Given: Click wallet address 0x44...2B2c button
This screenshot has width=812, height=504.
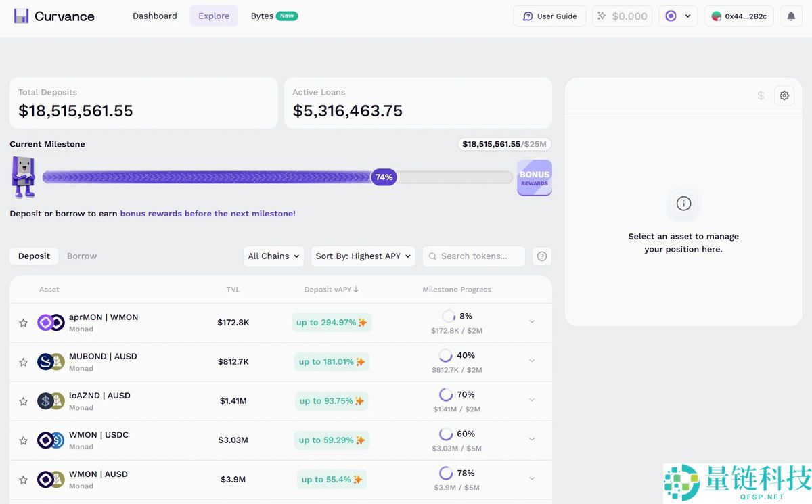Looking at the screenshot, I should 739,16.
